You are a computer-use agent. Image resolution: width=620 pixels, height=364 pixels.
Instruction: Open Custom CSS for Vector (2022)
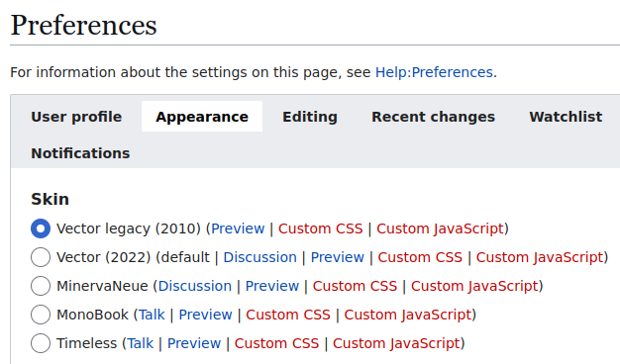(x=420, y=257)
